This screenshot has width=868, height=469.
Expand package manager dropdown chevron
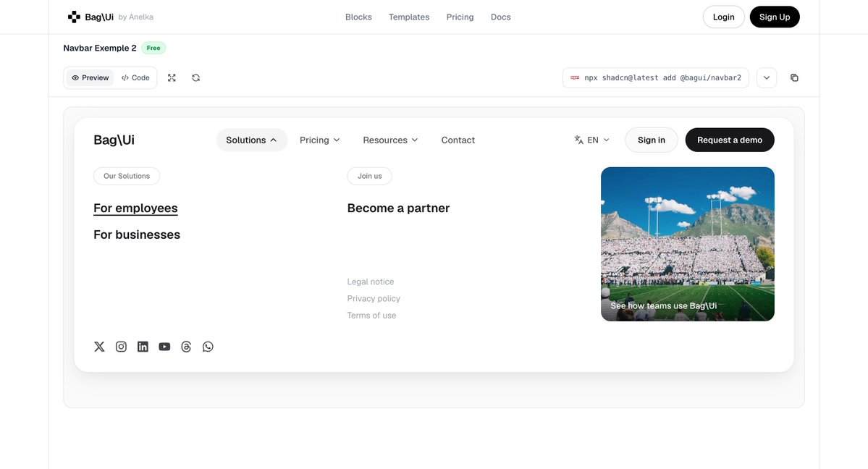pos(767,78)
